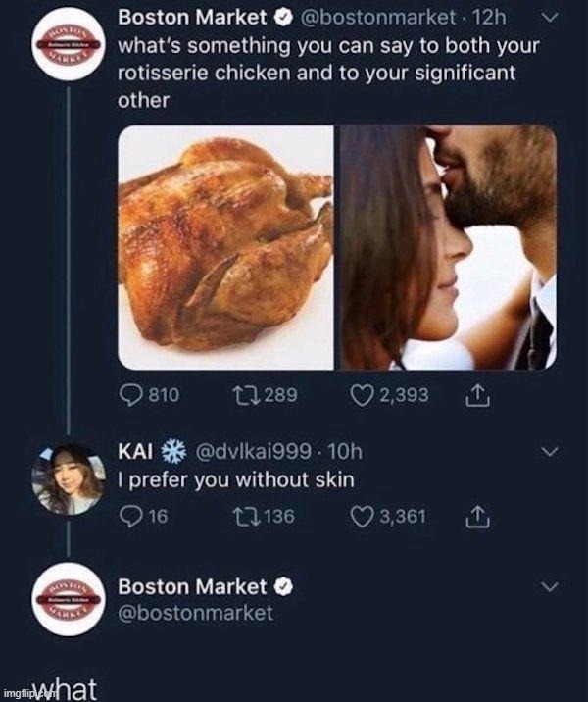Click KAI's profile picture
Screen dimensions: 588x702
click(x=68, y=479)
